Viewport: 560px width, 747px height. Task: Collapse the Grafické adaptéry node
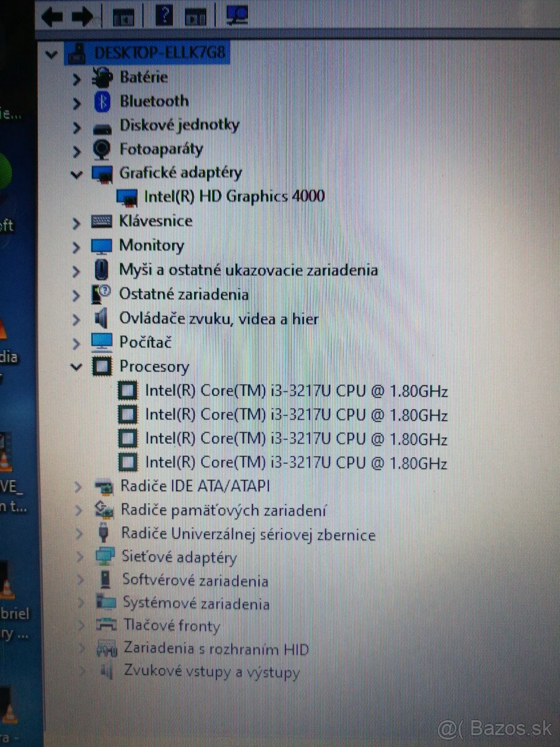click(77, 173)
